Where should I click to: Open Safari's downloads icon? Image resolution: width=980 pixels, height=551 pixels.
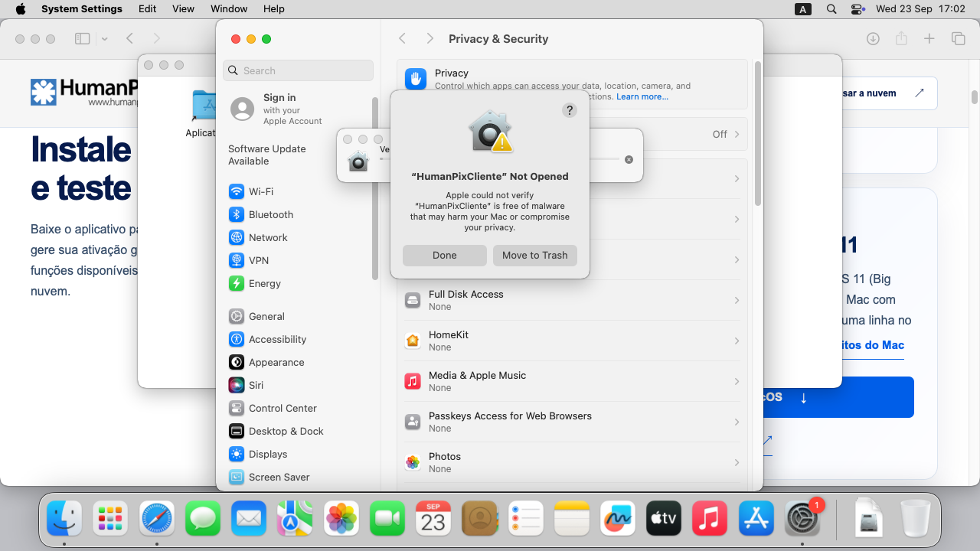pyautogui.click(x=873, y=38)
